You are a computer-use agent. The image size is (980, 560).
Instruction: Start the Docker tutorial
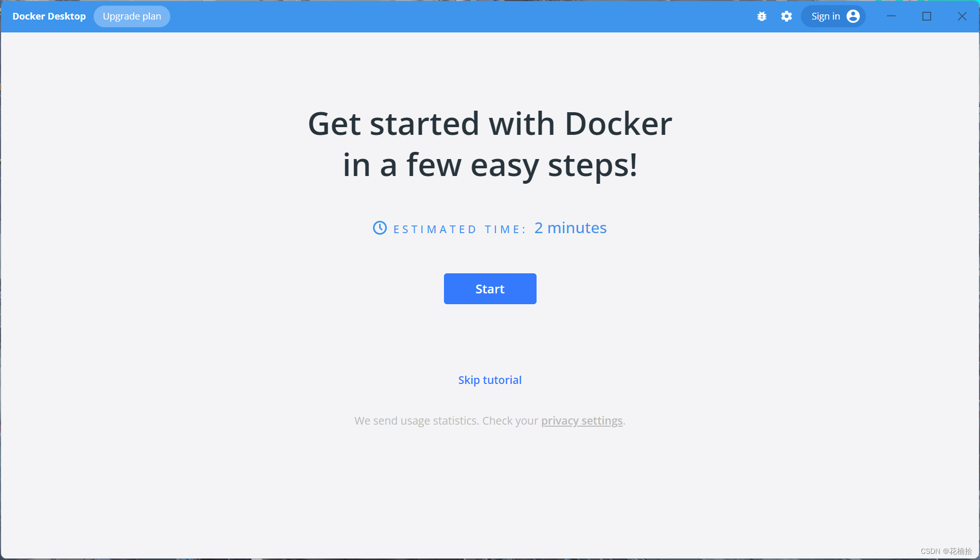point(490,289)
